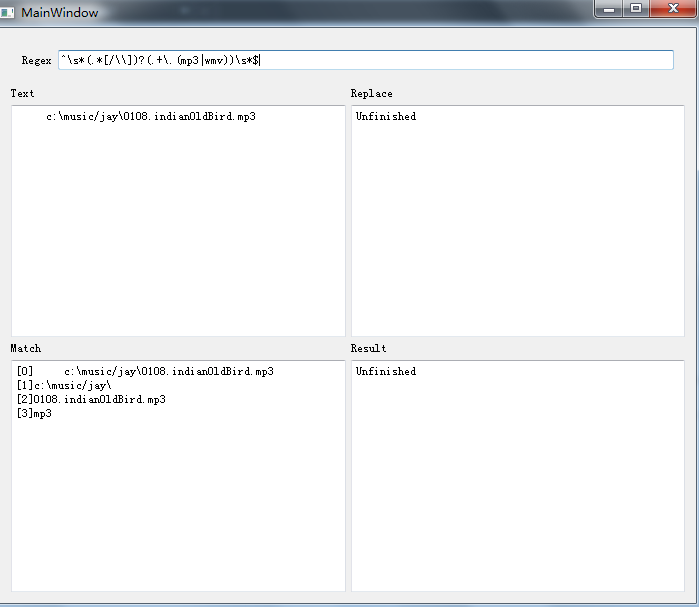
Task: Click inside the Text input area
Action: point(178,221)
